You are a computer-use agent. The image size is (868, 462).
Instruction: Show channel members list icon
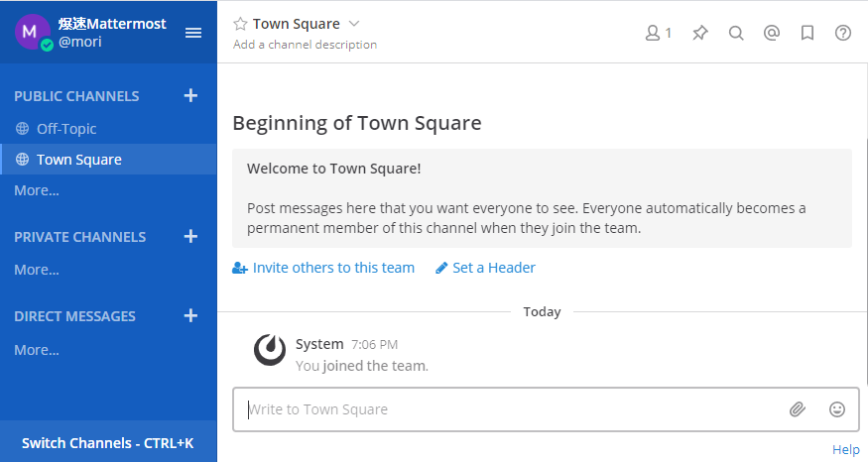click(659, 33)
